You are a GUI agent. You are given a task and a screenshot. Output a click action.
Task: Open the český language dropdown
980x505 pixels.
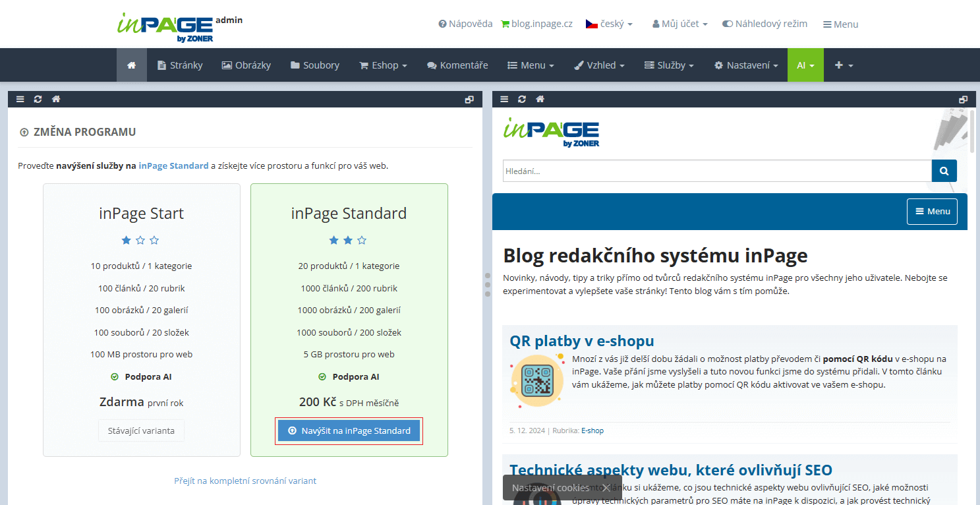609,24
